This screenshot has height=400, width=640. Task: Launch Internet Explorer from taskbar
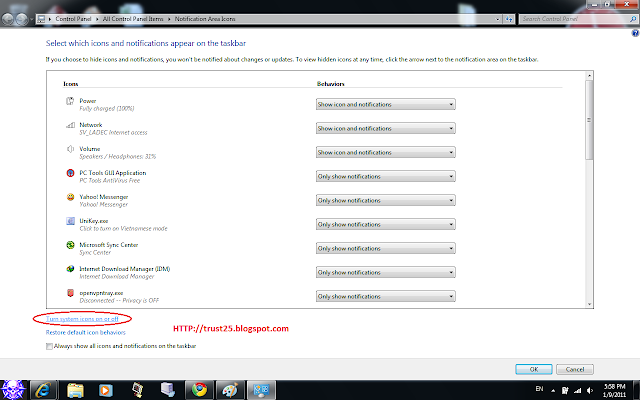(x=43, y=390)
